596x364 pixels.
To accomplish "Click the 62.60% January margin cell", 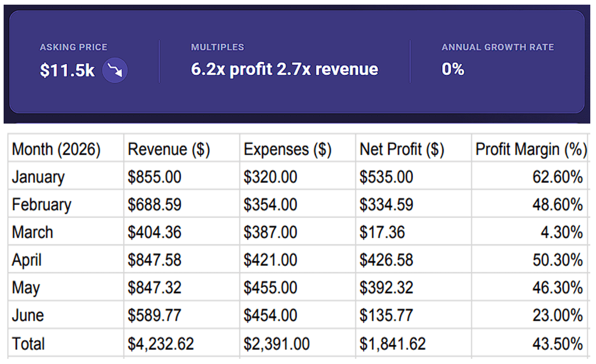I will (530, 176).
